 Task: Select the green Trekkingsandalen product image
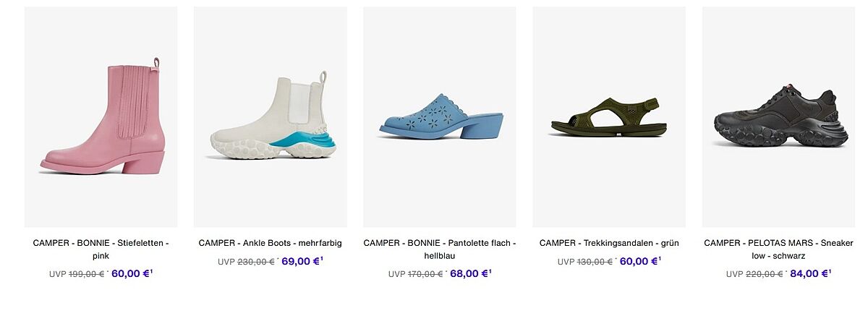click(609, 117)
